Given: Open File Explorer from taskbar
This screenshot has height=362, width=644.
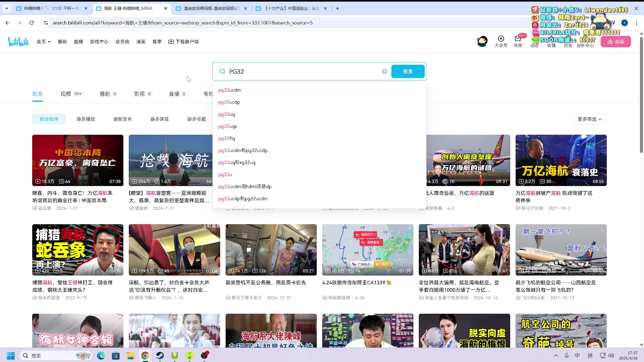Looking at the screenshot, I should (130, 356).
